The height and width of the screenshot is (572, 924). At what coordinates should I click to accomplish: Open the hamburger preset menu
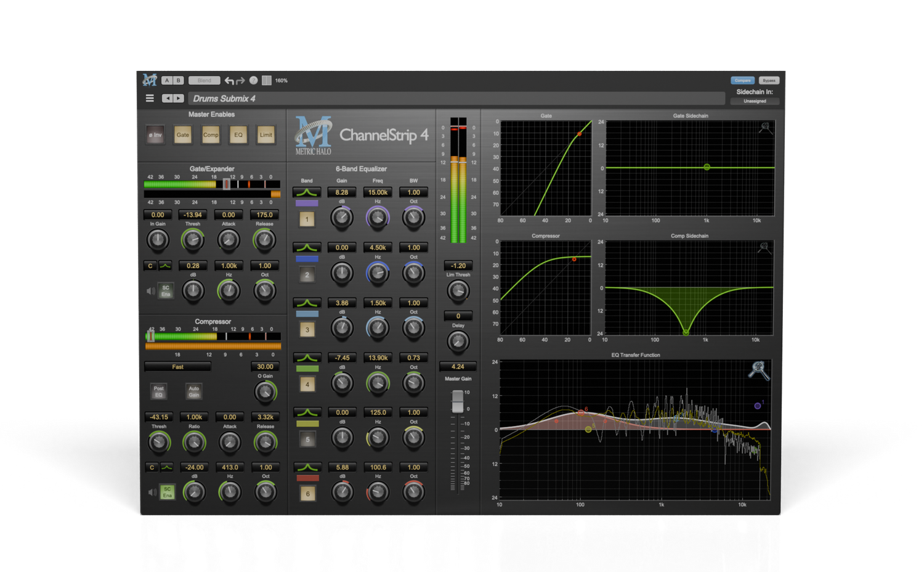[150, 99]
